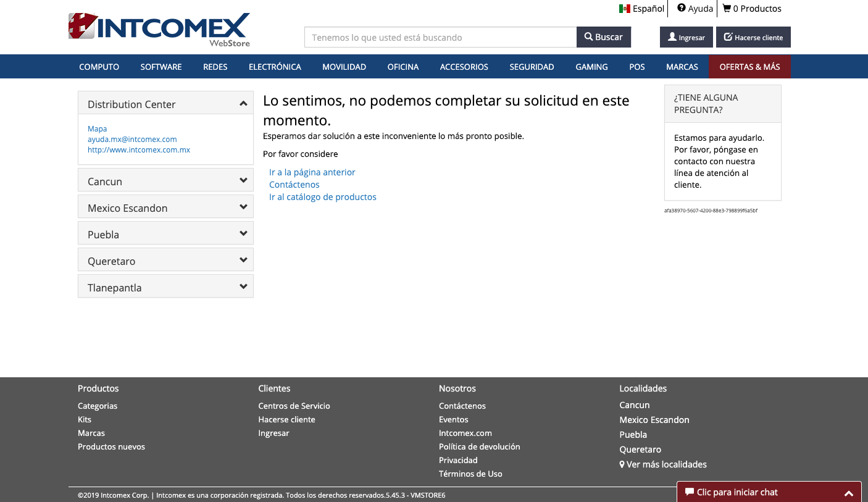
Task: Open Centros de Servicio footer link
Action: [x=294, y=406]
